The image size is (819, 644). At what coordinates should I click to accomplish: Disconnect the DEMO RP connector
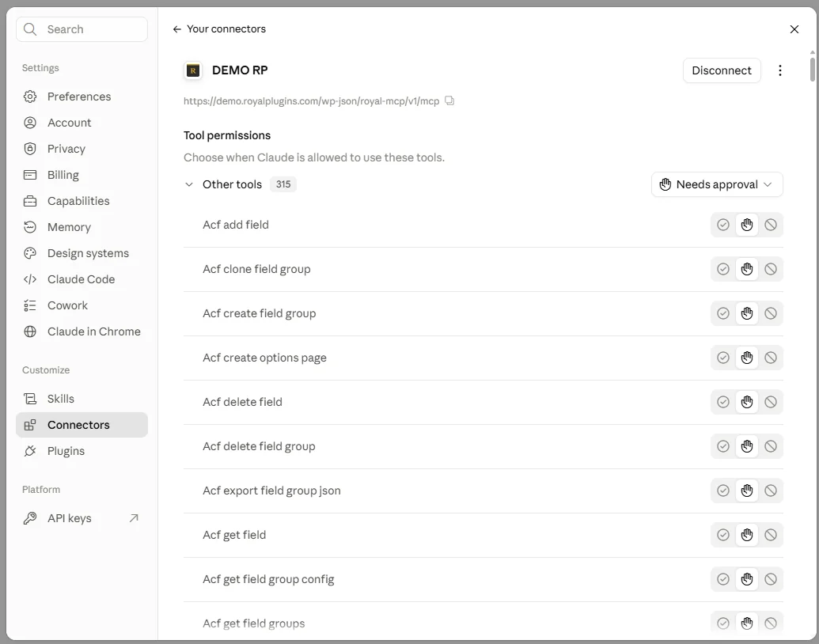(x=722, y=70)
